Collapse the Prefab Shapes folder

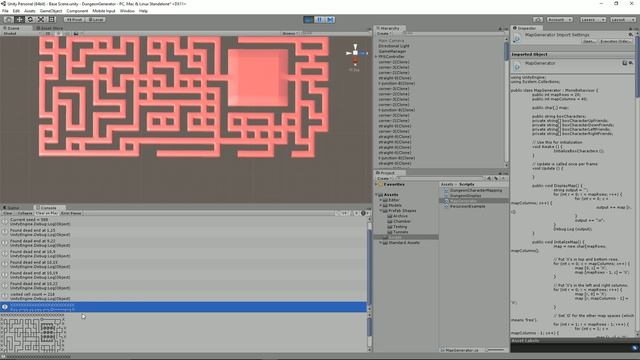pyautogui.click(x=381, y=211)
